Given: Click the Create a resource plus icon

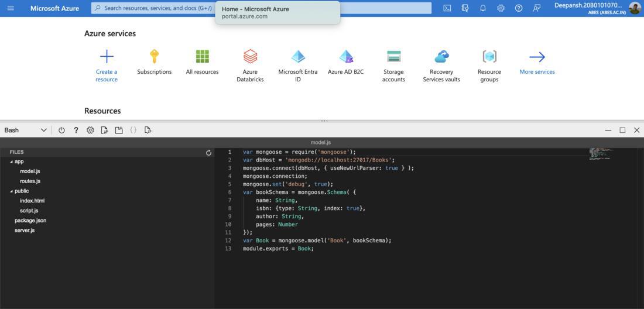Looking at the screenshot, I should coord(107,56).
